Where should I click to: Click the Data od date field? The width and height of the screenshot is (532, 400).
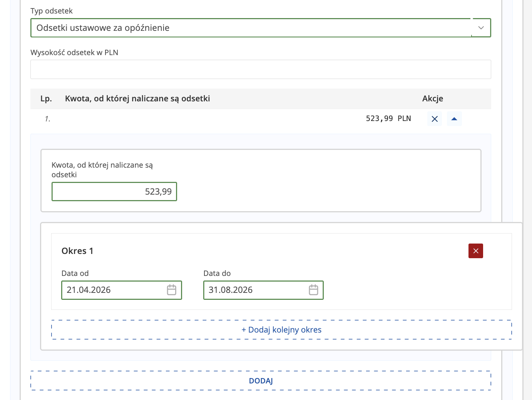(122, 290)
